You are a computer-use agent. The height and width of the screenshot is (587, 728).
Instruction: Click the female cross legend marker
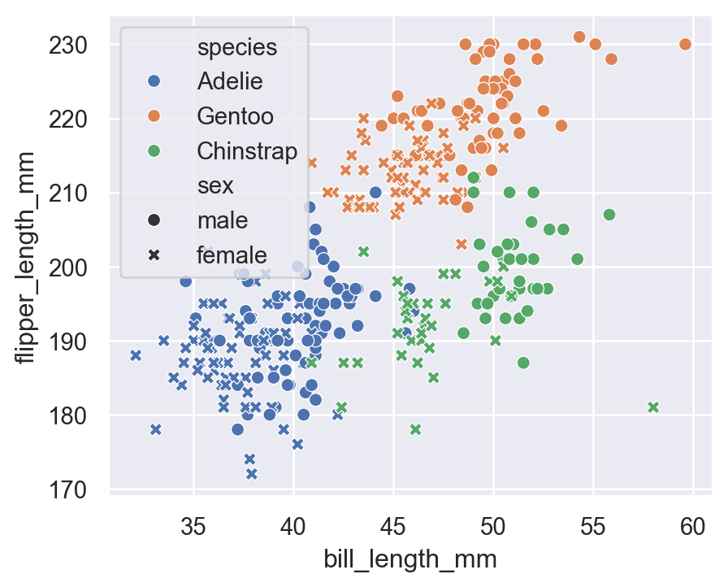(154, 255)
